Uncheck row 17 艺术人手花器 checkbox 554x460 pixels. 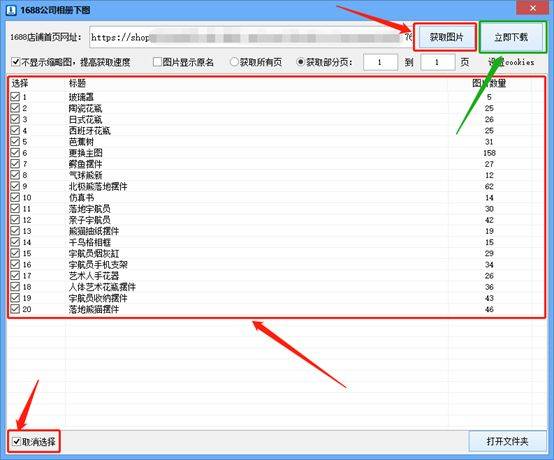pos(15,276)
